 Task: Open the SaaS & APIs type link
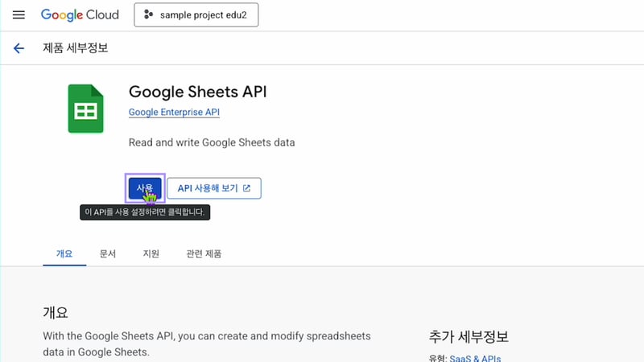tap(475, 358)
